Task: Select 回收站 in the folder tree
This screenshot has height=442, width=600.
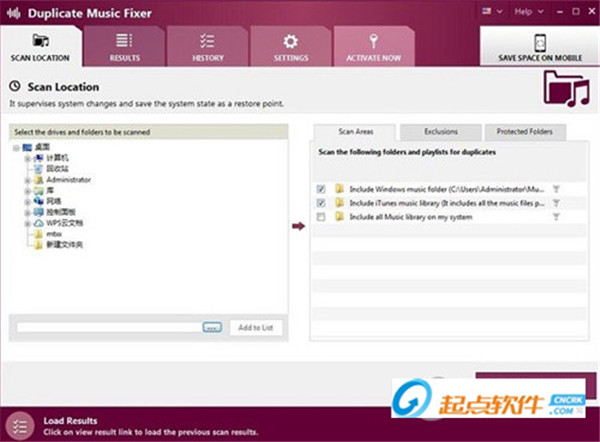Action: point(57,169)
